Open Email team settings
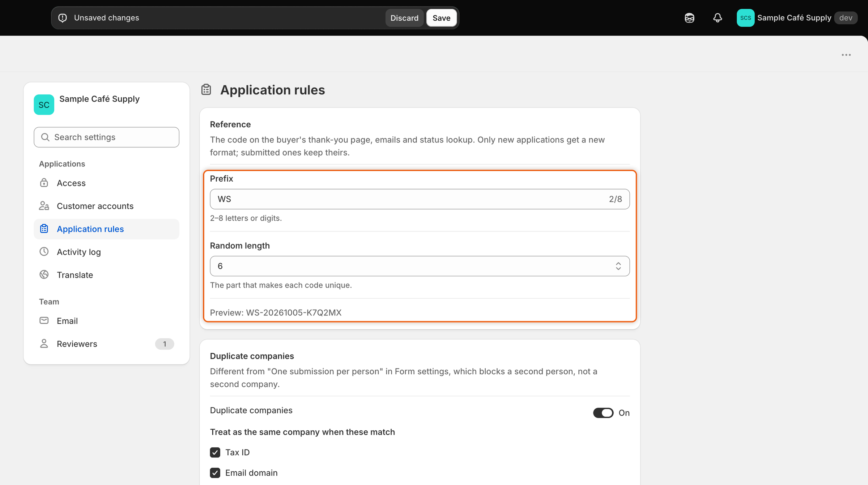 [106, 321]
